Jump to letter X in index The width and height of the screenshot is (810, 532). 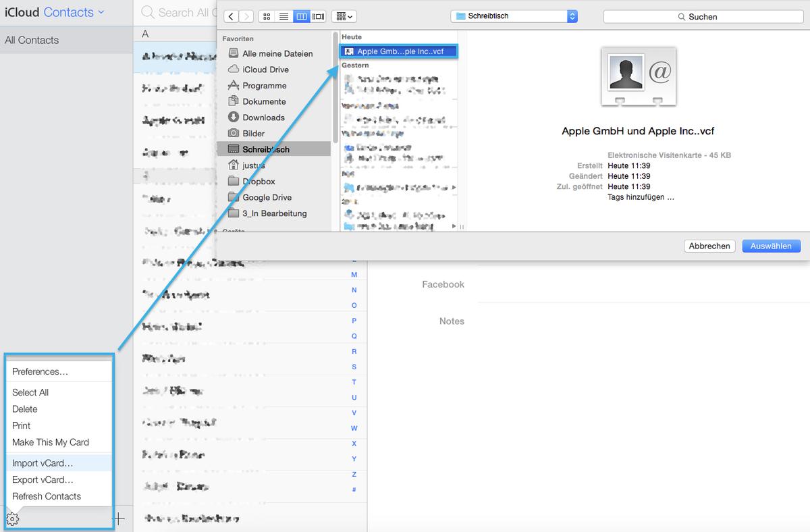354,444
